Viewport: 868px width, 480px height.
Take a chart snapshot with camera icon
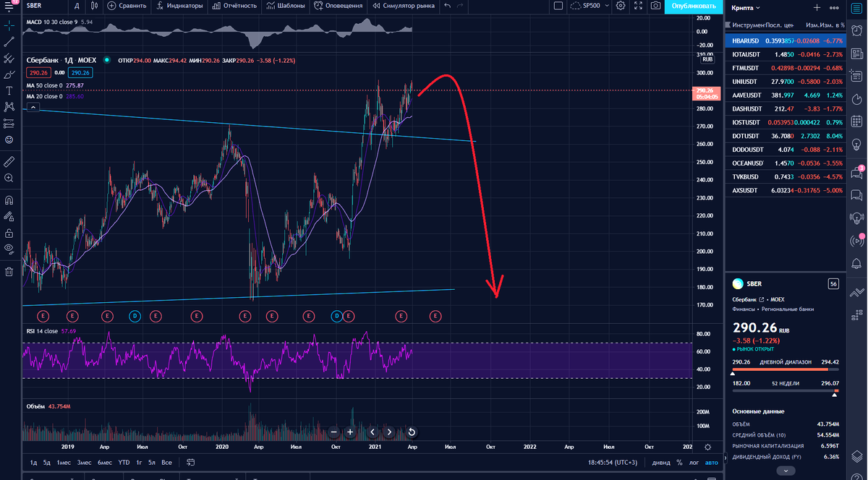[655, 6]
